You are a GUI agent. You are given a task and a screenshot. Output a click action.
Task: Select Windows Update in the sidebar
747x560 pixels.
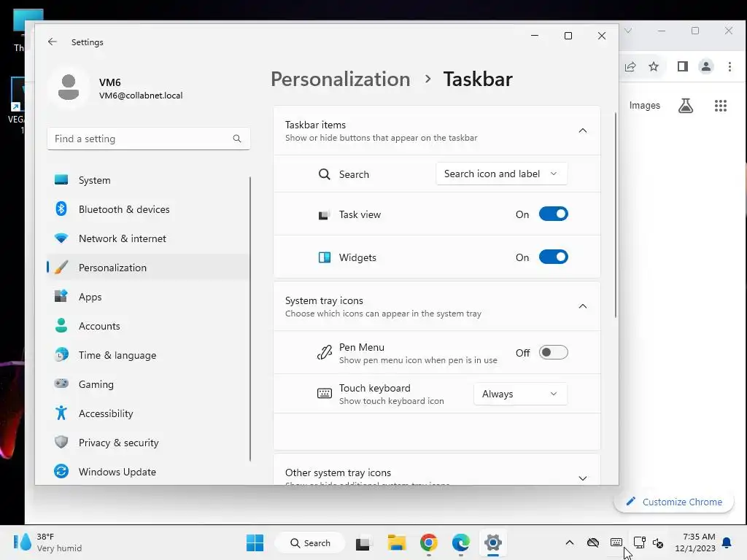pos(148,472)
